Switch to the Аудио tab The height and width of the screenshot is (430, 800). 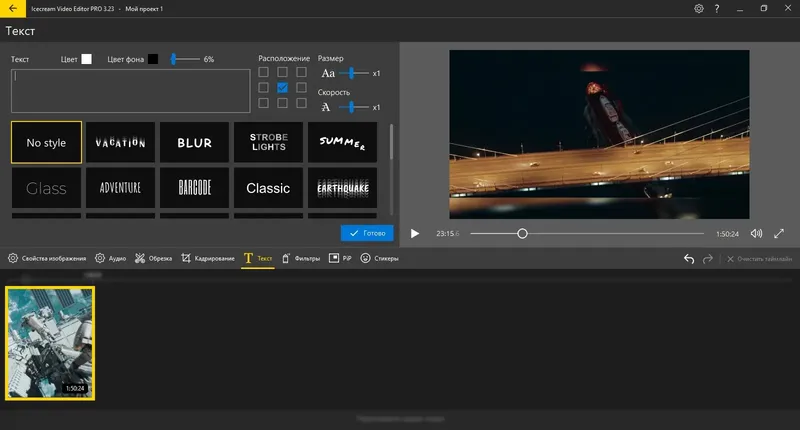coord(111,259)
